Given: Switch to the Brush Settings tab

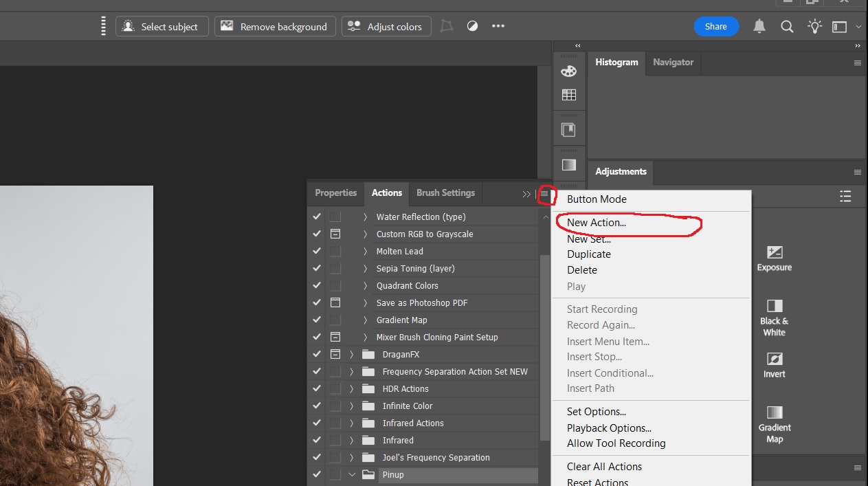Looking at the screenshot, I should [445, 193].
